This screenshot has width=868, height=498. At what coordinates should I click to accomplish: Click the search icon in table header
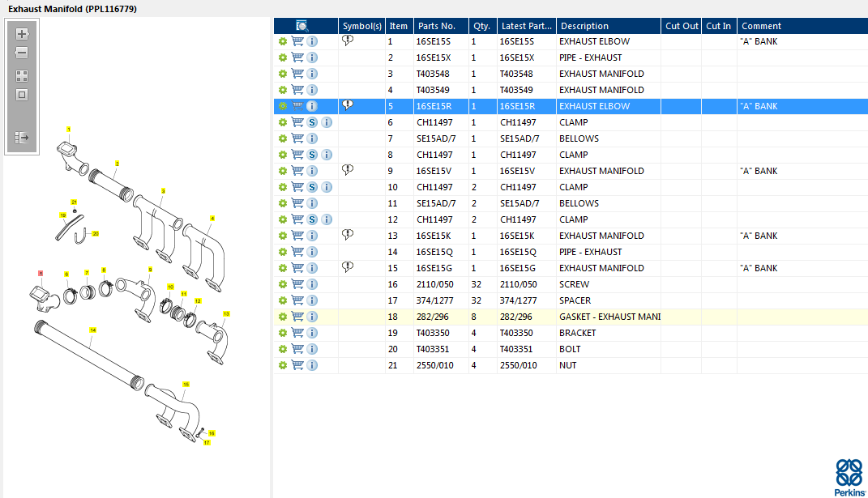pos(302,26)
